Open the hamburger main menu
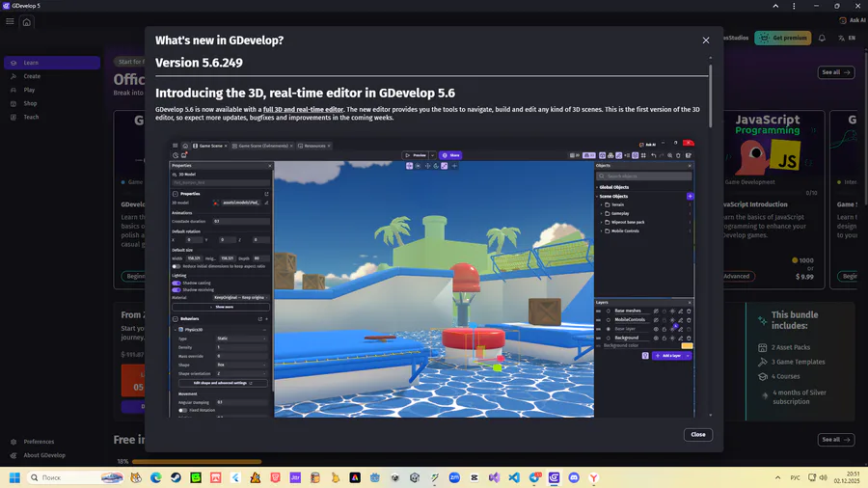 (10, 21)
